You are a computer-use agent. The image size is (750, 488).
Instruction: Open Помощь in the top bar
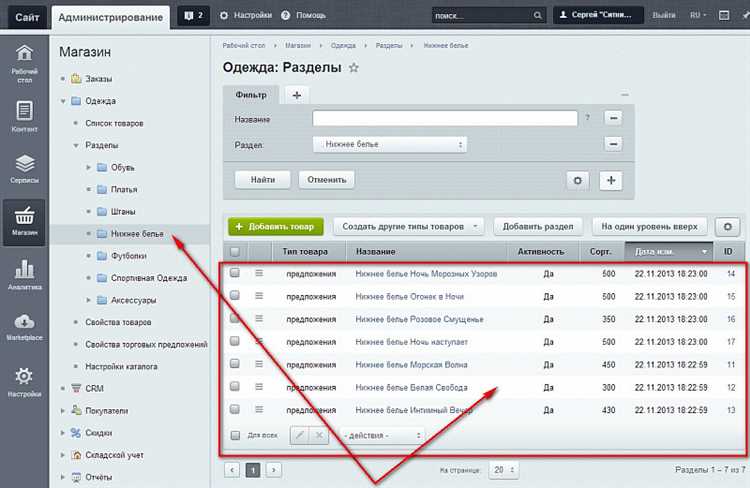pos(303,15)
